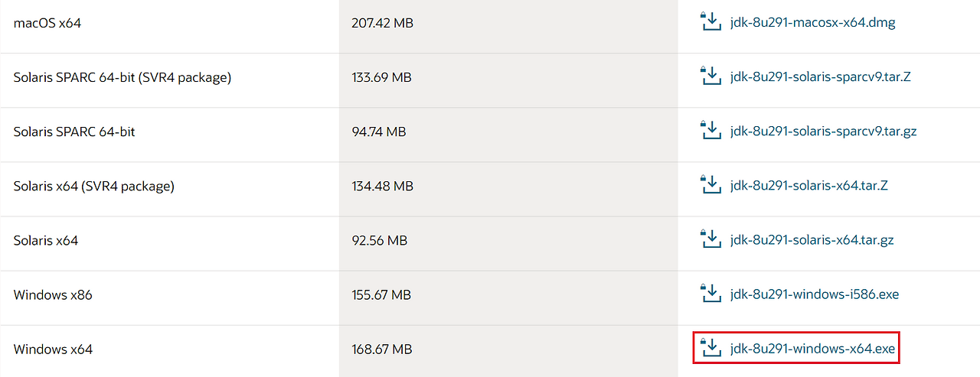Select Solaris SPARC 64-bit (SVR4 package) label

122,77
